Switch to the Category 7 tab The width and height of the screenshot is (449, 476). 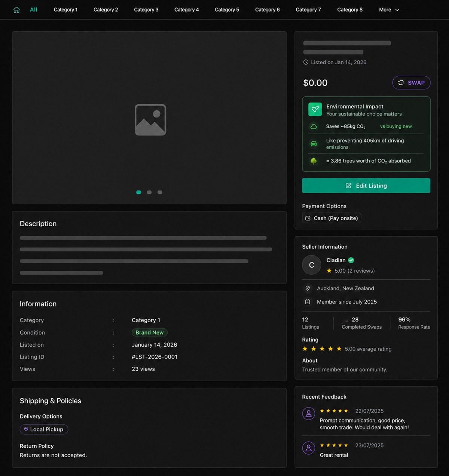tap(308, 10)
